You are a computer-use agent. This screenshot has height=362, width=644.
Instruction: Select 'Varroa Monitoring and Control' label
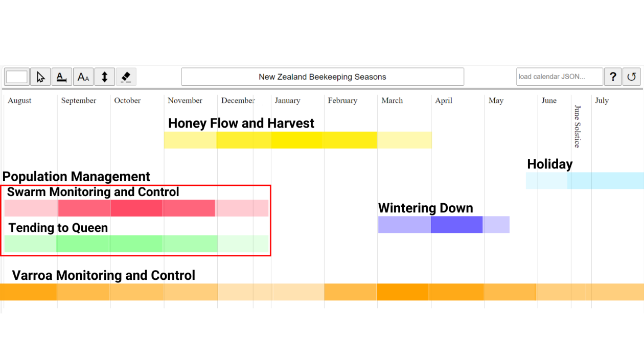(x=103, y=275)
